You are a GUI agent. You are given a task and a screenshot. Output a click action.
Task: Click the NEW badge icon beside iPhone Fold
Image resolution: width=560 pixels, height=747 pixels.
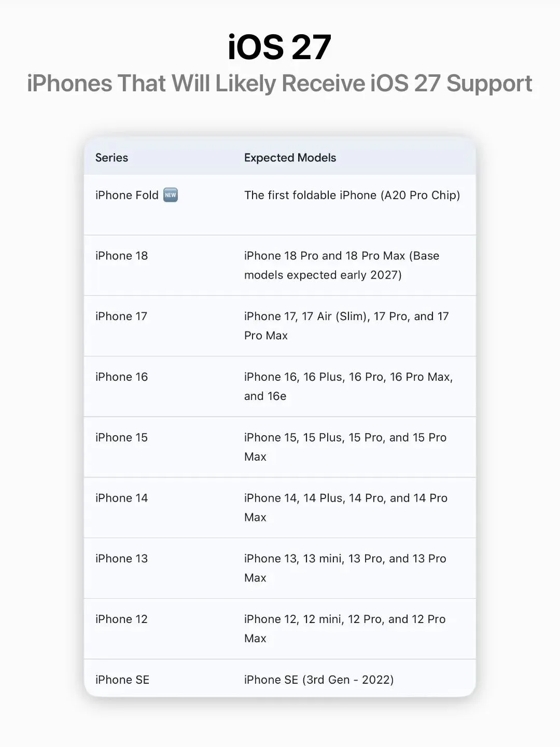171,195
